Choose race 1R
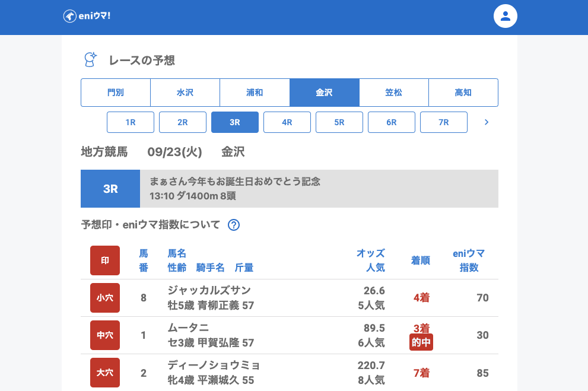Screen dimensions: 588x391 click(x=131, y=122)
